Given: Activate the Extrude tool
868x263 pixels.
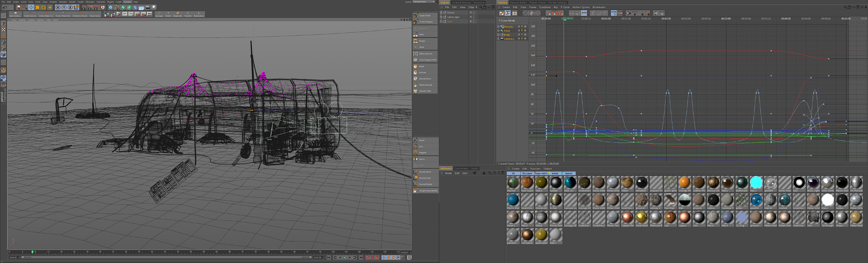Looking at the screenshot, I should pos(424,72).
